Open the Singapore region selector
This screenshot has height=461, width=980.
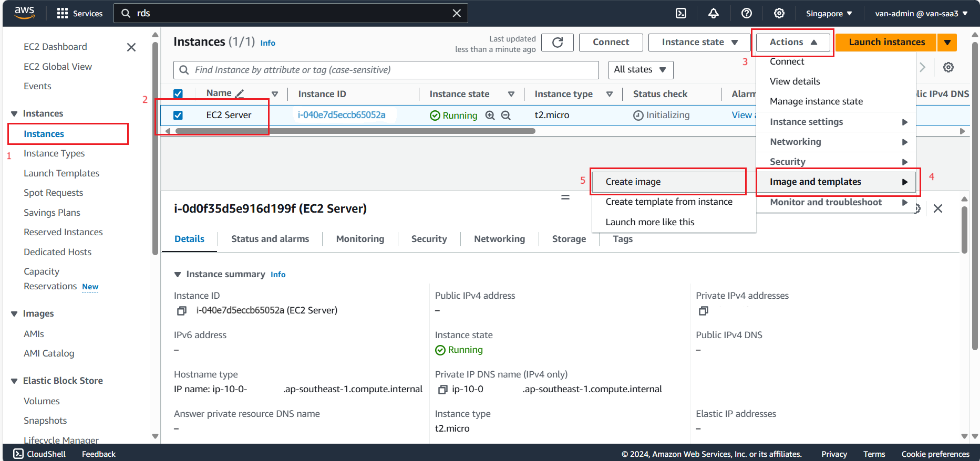(829, 14)
